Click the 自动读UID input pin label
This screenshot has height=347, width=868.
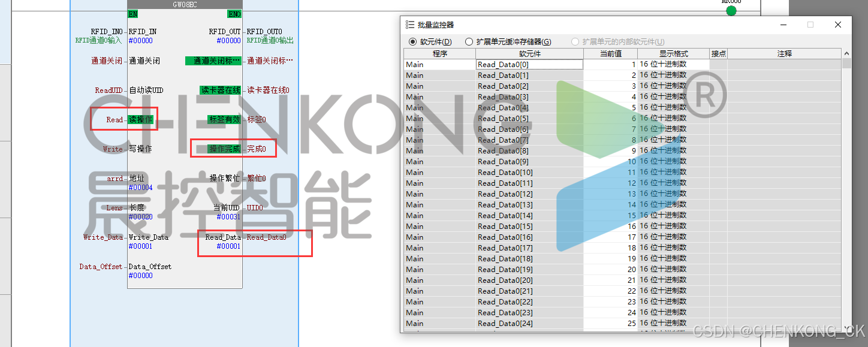click(x=146, y=90)
